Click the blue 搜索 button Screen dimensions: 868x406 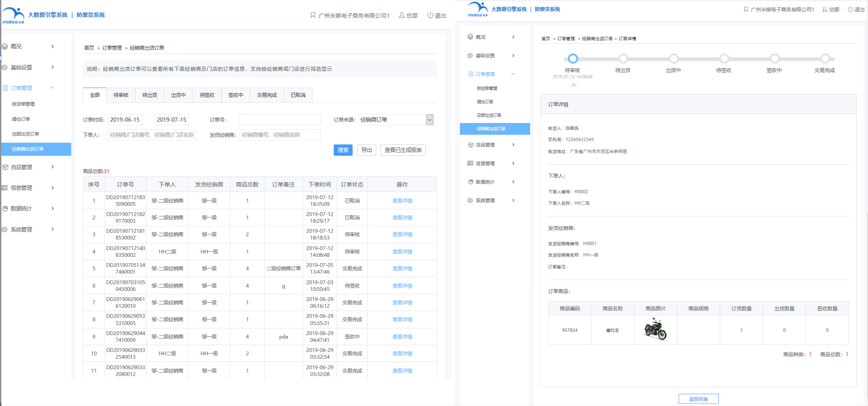343,150
